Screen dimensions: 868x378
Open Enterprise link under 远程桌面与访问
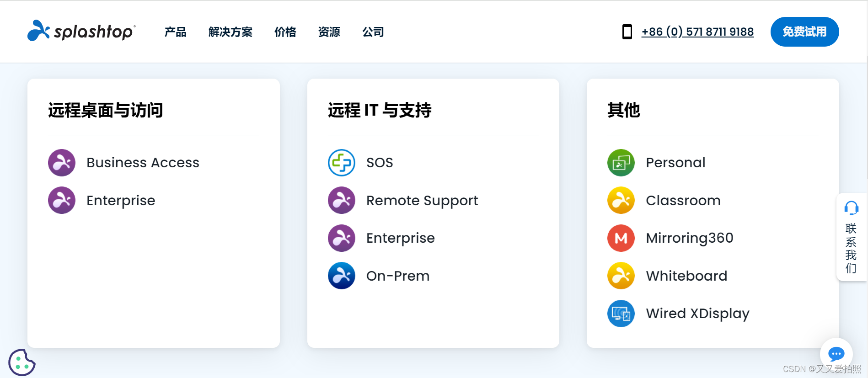point(121,201)
